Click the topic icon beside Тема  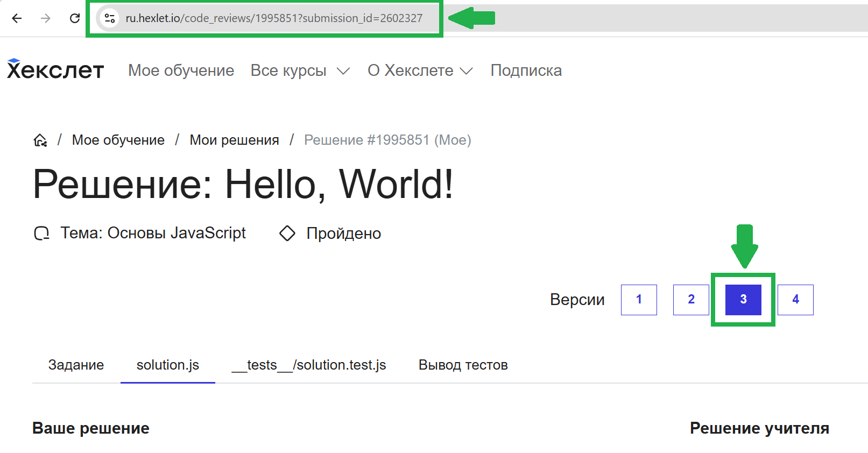[41, 233]
